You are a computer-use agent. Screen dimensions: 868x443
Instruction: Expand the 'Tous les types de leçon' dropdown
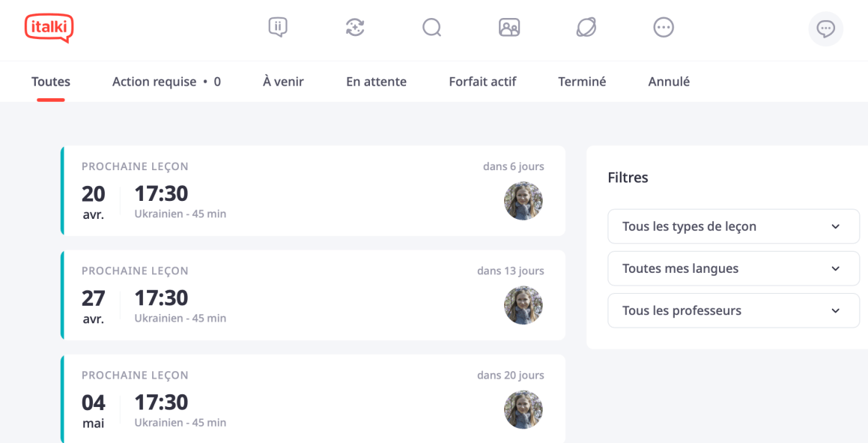[x=734, y=226]
